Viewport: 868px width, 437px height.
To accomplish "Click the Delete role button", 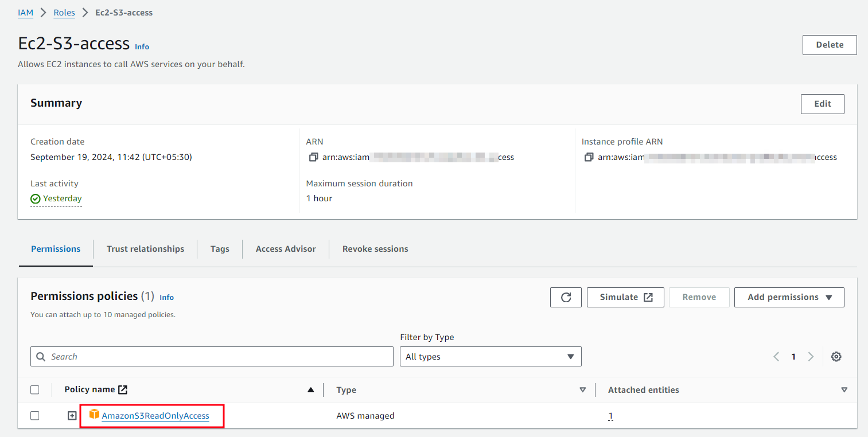I will coord(830,45).
